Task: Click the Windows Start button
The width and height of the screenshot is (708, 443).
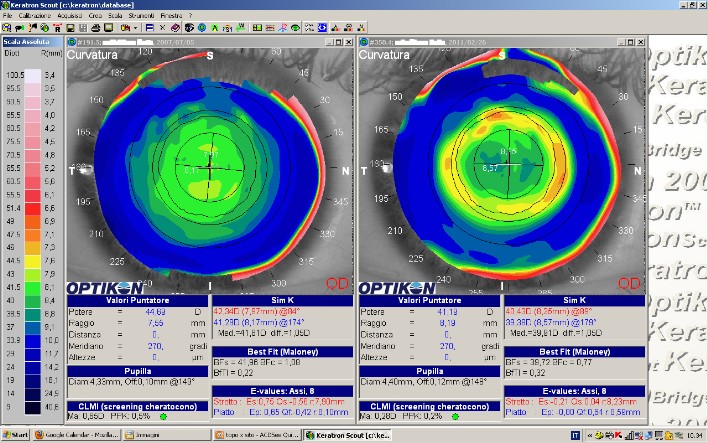Action: point(15,435)
